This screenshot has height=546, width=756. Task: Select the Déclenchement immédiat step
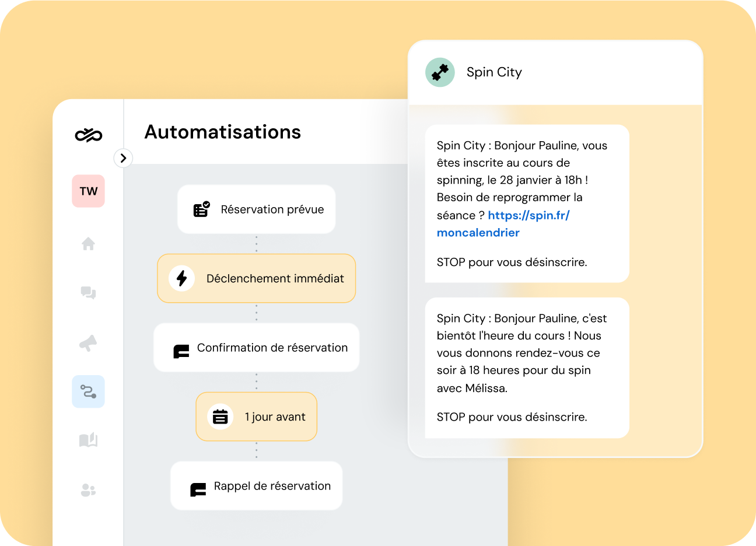click(x=257, y=278)
